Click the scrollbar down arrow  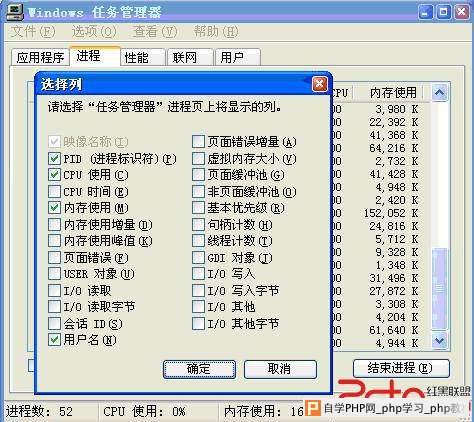click(x=439, y=340)
